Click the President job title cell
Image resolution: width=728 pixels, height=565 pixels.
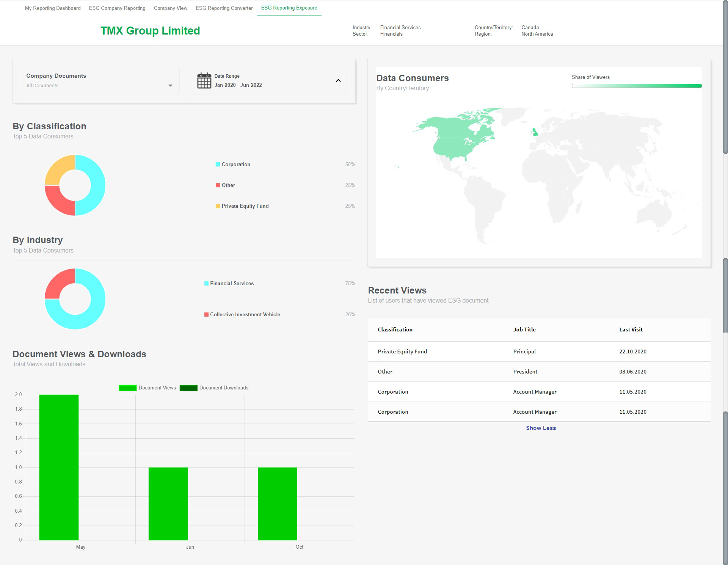click(x=525, y=372)
